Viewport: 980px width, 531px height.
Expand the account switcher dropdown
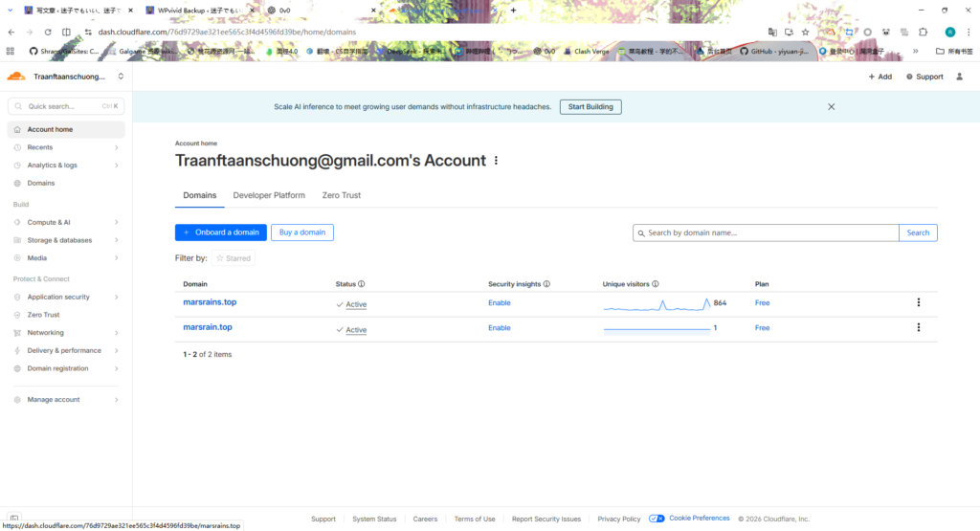point(121,77)
